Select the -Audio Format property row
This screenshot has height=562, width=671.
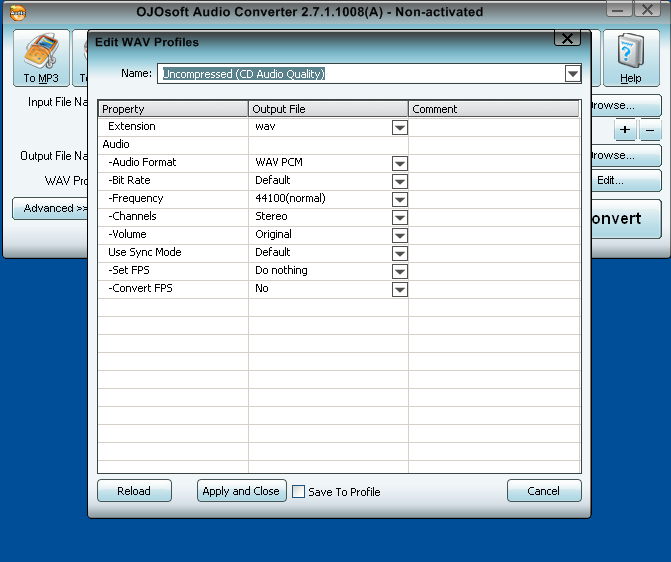pos(339,163)
